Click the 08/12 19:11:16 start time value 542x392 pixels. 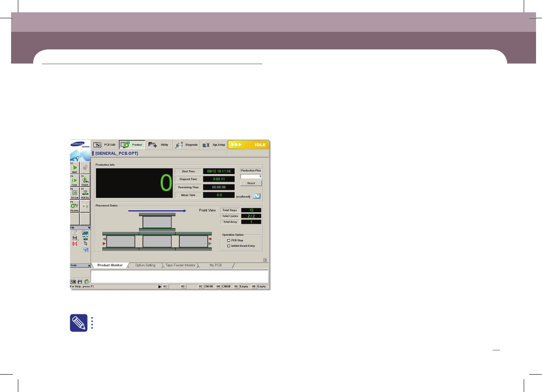tap(219, 171)
